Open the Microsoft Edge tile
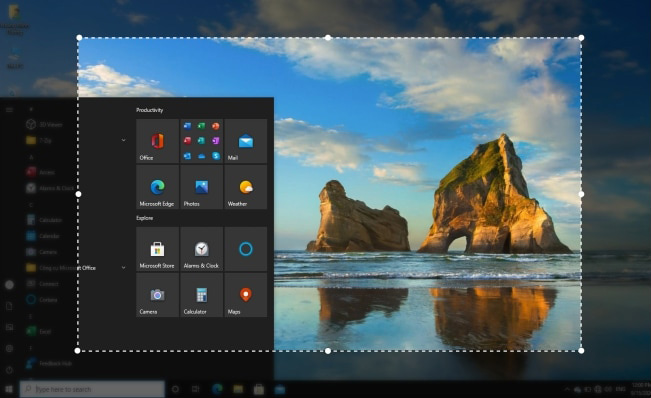Viewport: 651px width, 398px height. click(157, 187)
